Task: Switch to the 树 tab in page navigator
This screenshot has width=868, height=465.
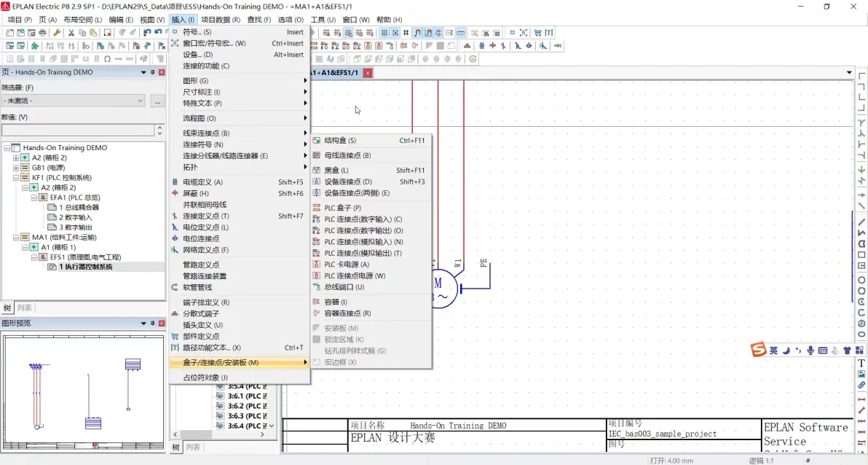Action: click(7, 308)
